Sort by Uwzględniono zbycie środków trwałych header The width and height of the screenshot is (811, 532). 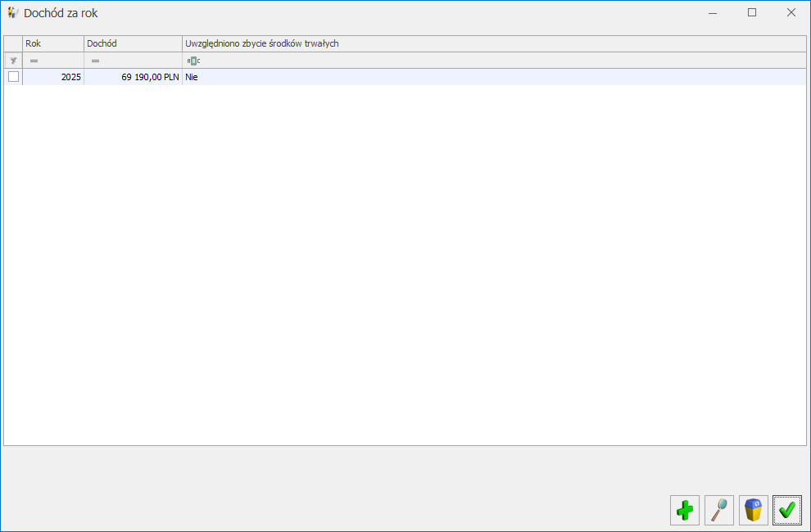(494, 43)
